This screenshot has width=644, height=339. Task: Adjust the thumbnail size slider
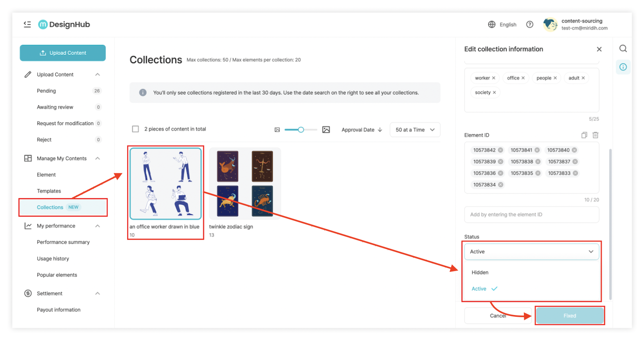(301, 129)
